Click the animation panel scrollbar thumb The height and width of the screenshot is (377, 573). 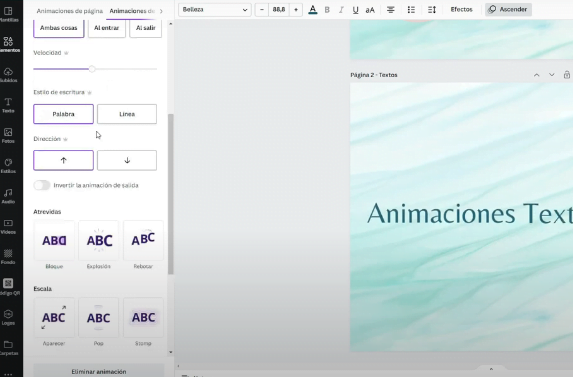170,194
